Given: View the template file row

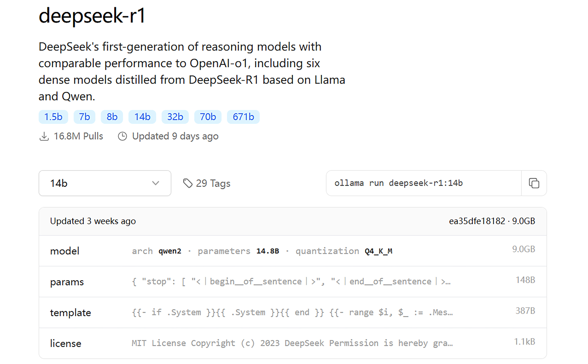Looking at the screenshot, I should 293,312.
